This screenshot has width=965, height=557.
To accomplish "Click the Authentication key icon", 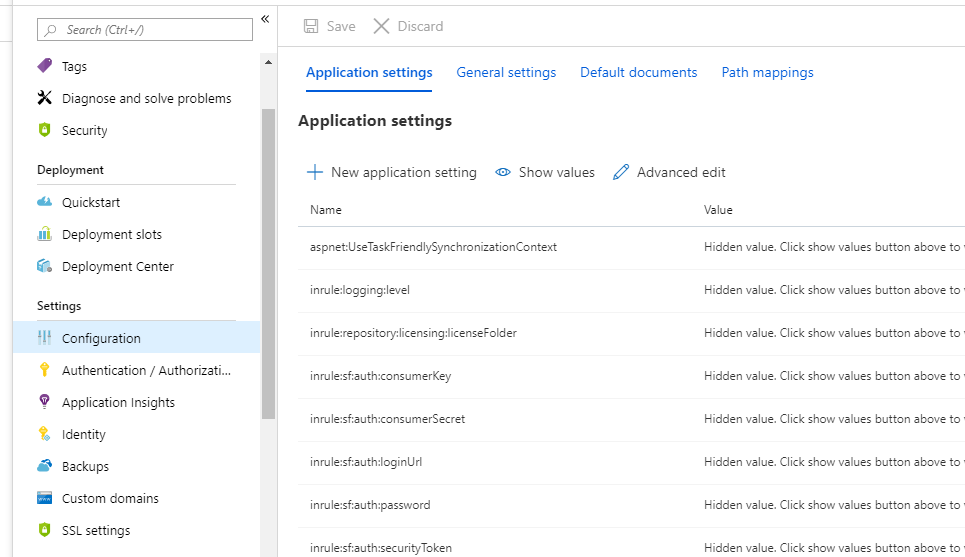I will click(44, 369).
